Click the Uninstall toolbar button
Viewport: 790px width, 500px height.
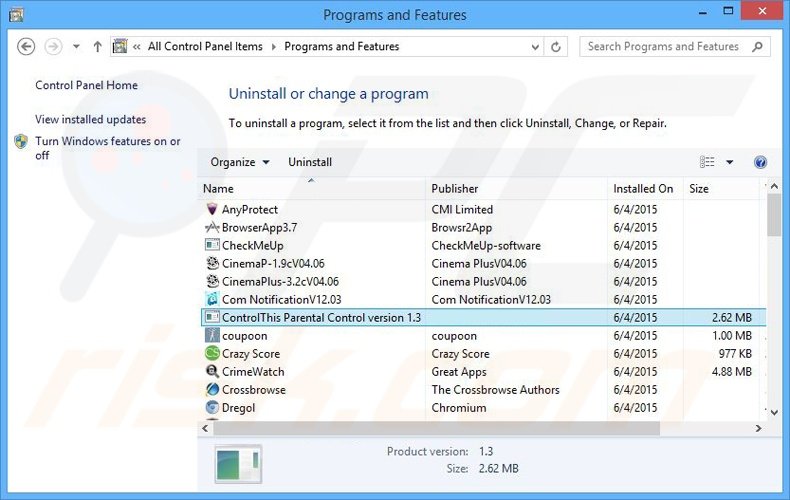[310, 162]
